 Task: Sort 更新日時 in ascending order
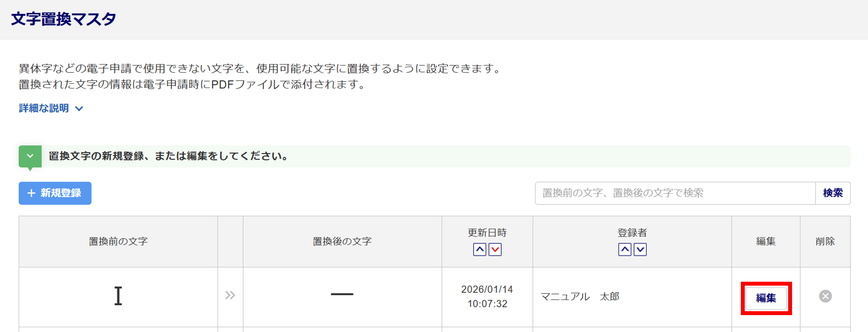(x=479, y=250)
